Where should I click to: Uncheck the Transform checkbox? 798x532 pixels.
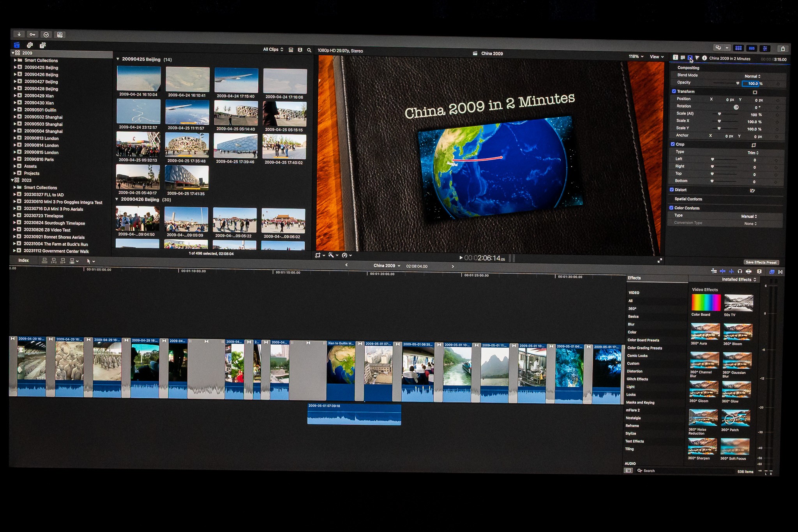(x=674, y=91)
